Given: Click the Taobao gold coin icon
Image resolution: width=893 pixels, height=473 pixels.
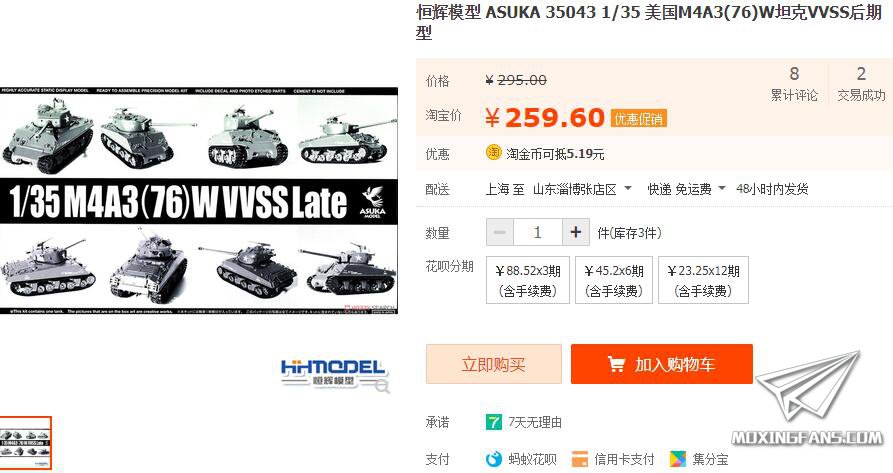Looking at the screenshot, I should click(493, 153).
